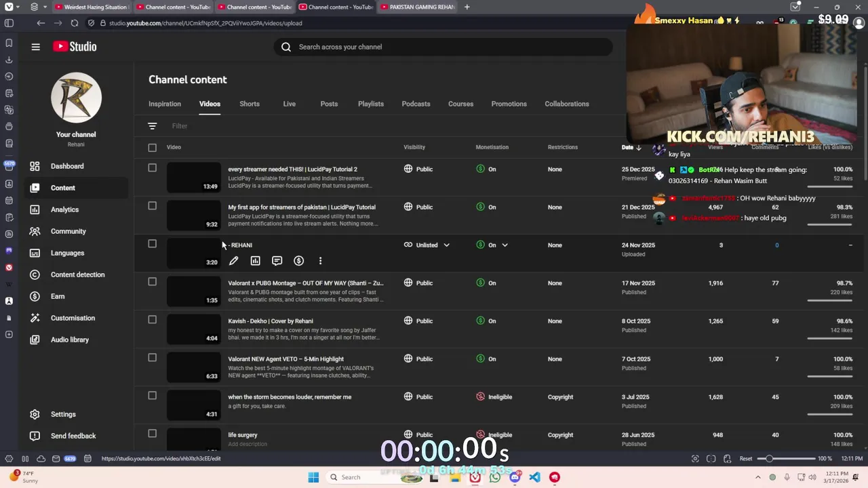Open analytics icon on REHANI video row
868x488 pixels.
click(255, 261)
